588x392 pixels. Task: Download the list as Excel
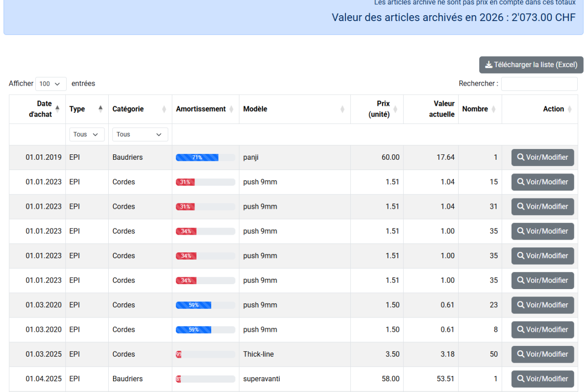[x=531, y=65]
